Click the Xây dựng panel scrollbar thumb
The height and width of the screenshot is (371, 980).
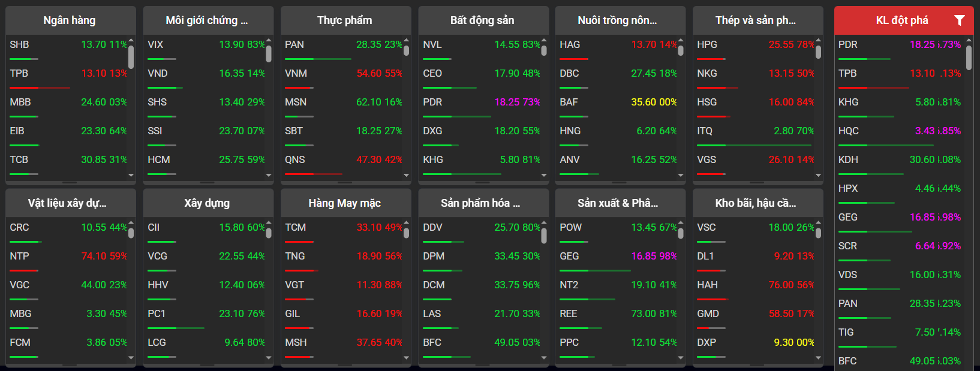pyautogui.click(x=269, y=233)
